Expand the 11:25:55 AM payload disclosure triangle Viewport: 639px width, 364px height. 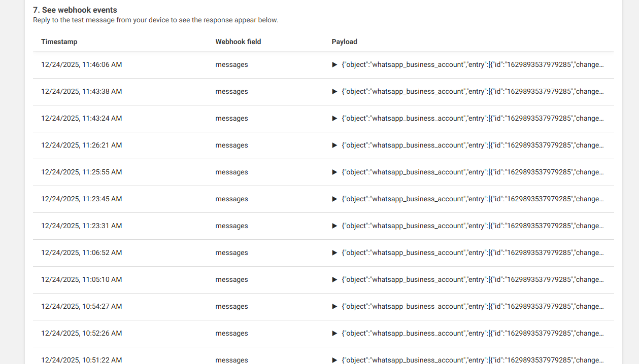click(x=334, y=172)
